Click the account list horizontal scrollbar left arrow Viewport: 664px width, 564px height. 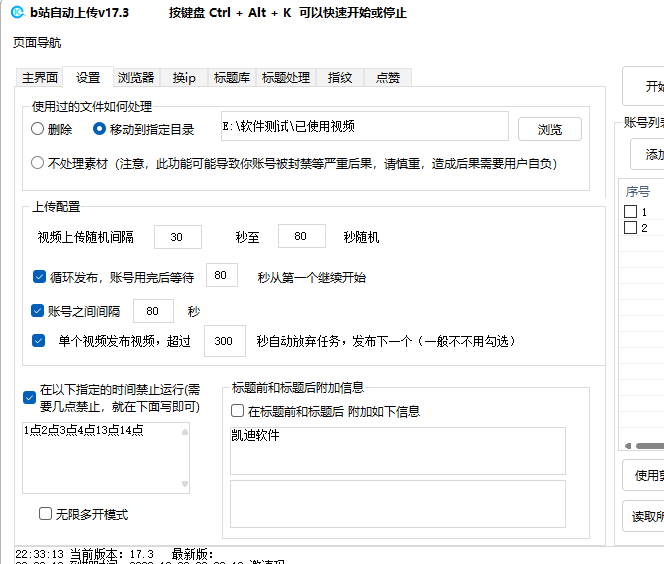pyautogui.click(x=628, y=445)
